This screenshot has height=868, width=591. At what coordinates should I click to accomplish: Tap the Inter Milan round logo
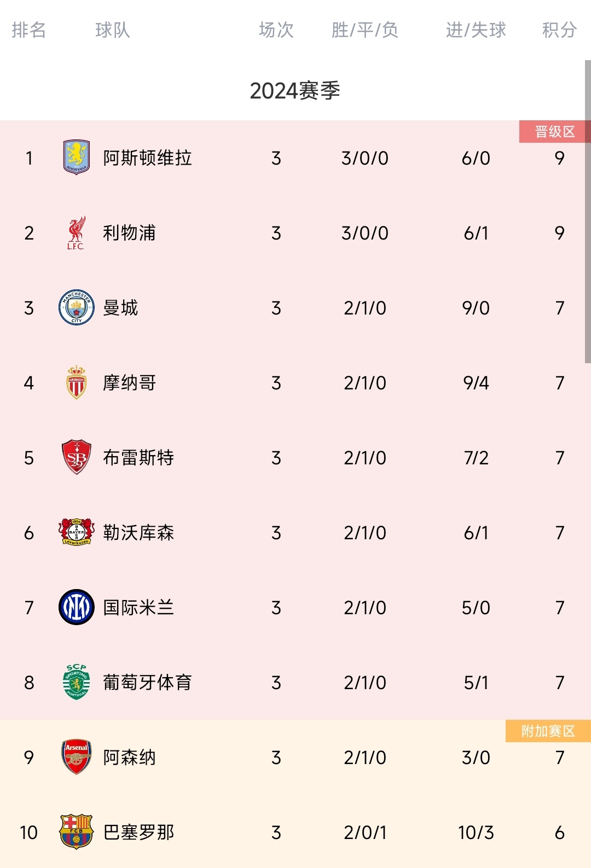point(77,607)
